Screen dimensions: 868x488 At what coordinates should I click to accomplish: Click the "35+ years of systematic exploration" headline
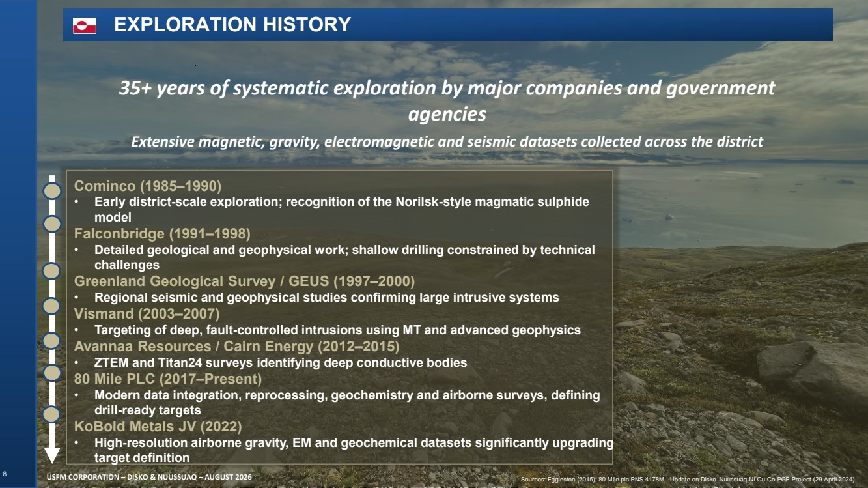pyautogui.click(x=447, y=100)
